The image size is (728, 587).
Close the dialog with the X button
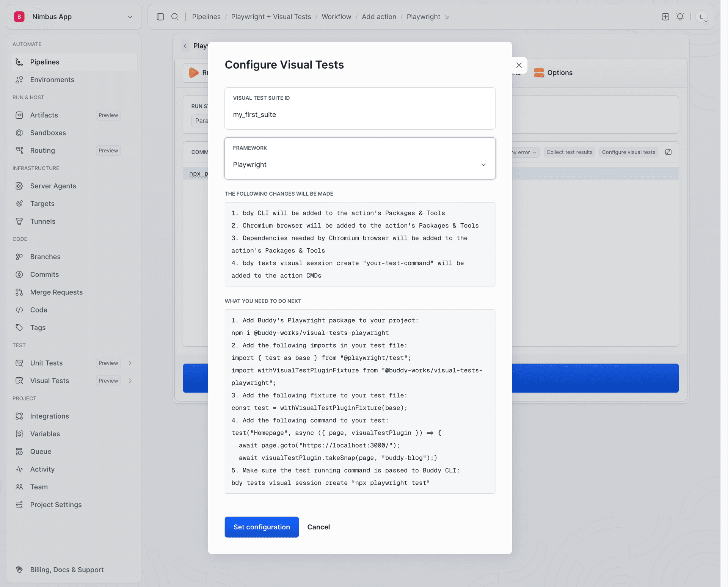click(x=519, y=65)
